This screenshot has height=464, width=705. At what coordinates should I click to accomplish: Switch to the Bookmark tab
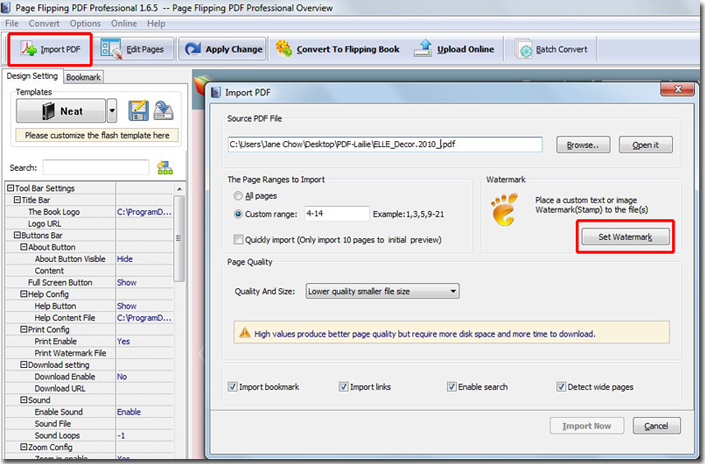(x=83, y=77)
